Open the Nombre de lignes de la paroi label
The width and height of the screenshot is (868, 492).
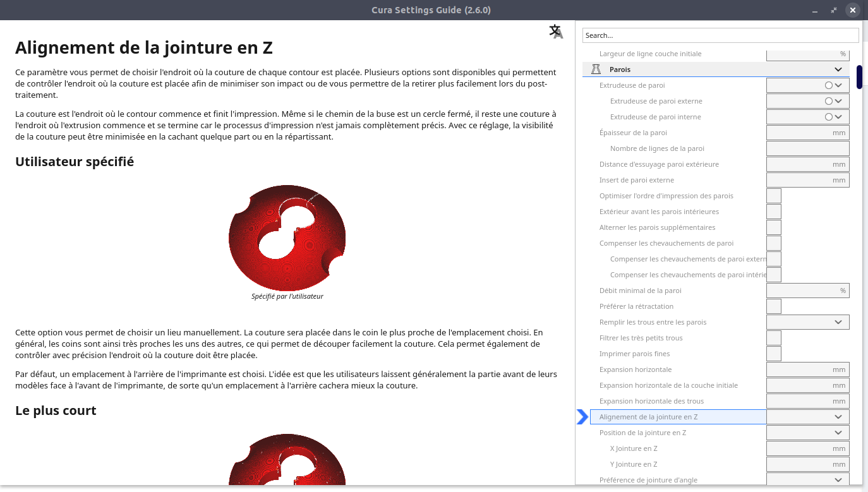coord(657,148)
